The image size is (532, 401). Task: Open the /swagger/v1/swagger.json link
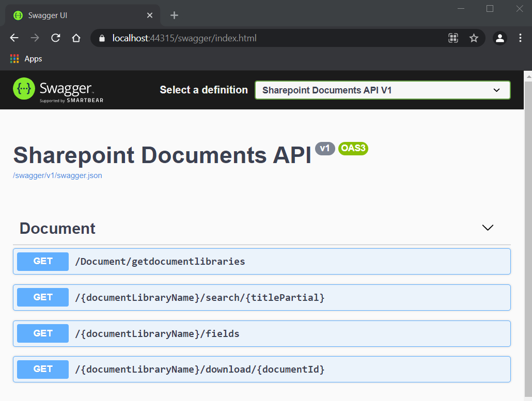(x=57, y=175)
